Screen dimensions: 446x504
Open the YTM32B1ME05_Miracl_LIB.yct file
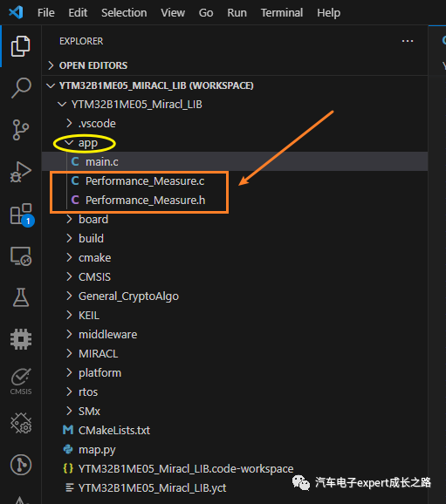235,487
